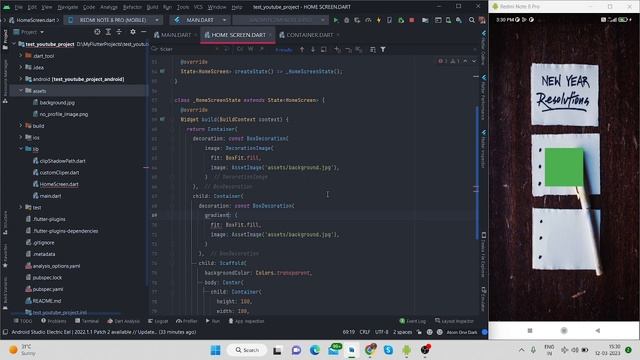Collapse the lib folder

click(21, 149)
